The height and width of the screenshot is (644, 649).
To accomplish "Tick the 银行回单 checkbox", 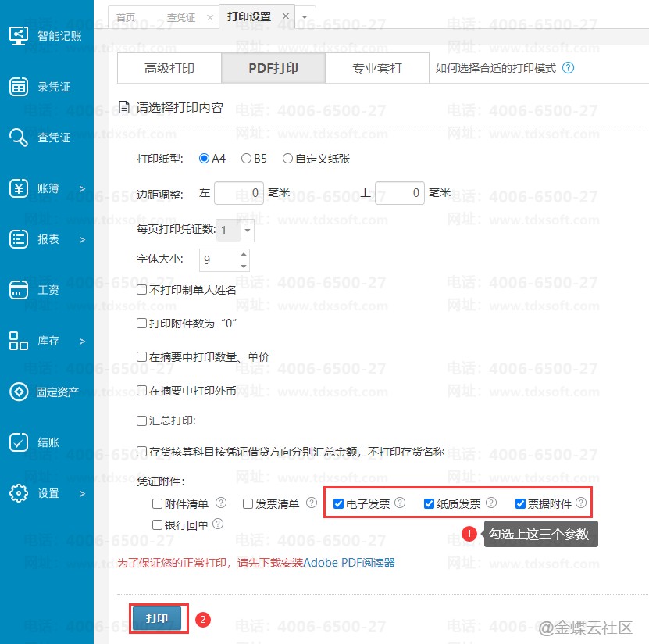I will pyautogui.click(x=159, y=525).
